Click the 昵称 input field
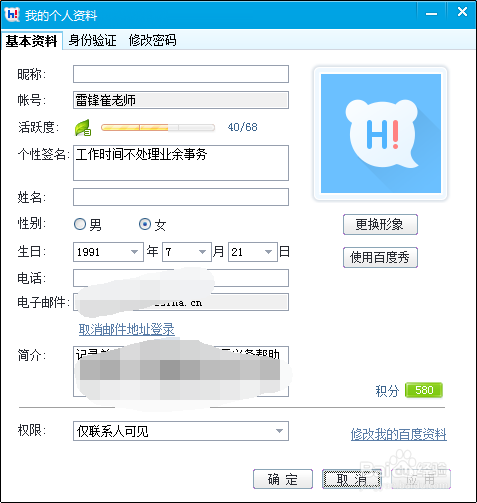477x503 pixels. 181,74
